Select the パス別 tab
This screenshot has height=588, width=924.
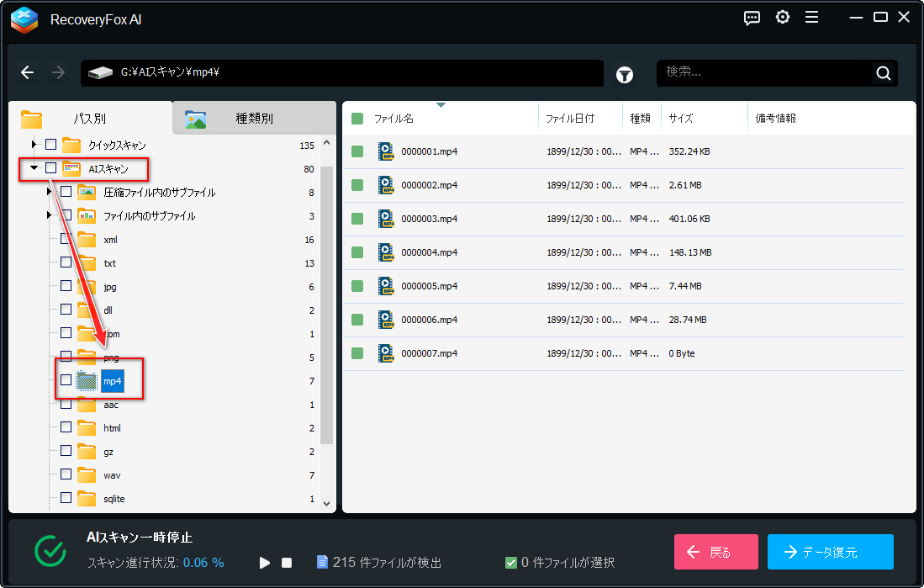point(90,118)
